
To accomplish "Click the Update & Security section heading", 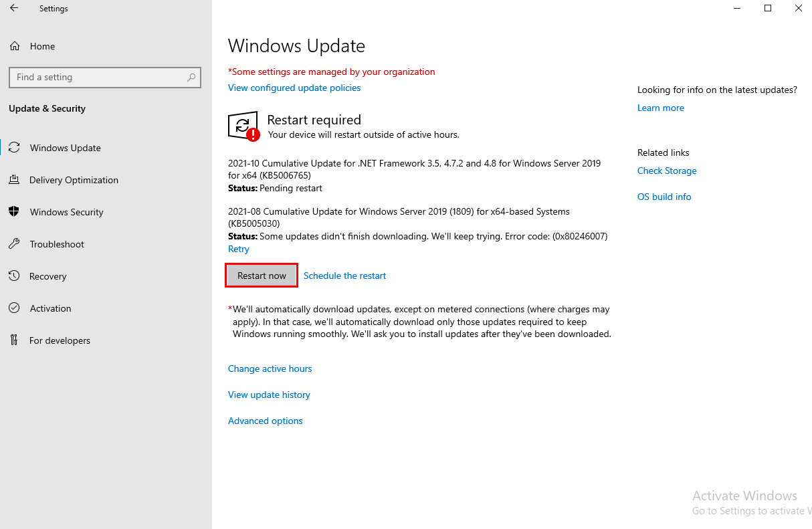I will click(x=47, y=108).
